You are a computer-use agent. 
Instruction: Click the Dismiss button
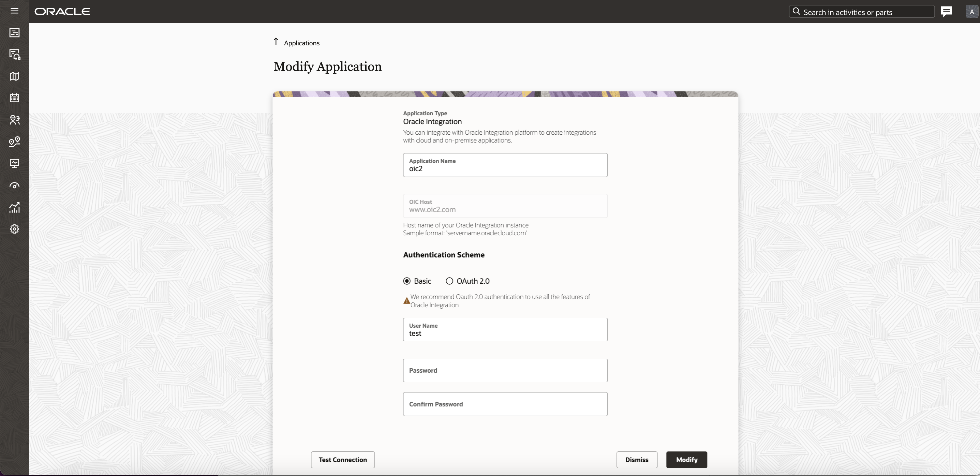(637, 460)
